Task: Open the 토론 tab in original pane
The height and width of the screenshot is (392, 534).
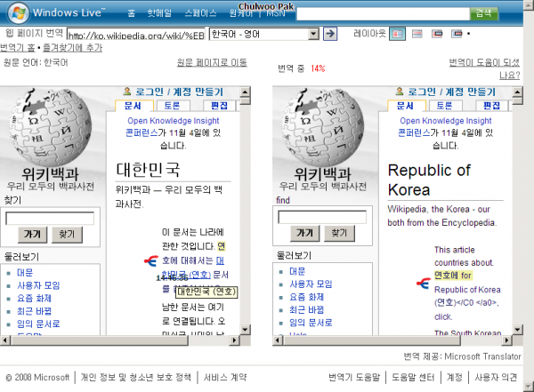Action: [x=173, y=106]
